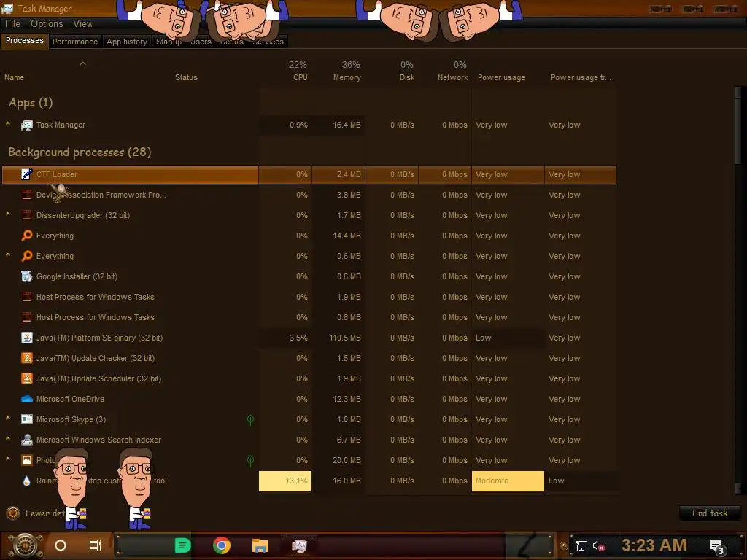
Task: Expand the Task Manager app row
Action: pos(8,124)
